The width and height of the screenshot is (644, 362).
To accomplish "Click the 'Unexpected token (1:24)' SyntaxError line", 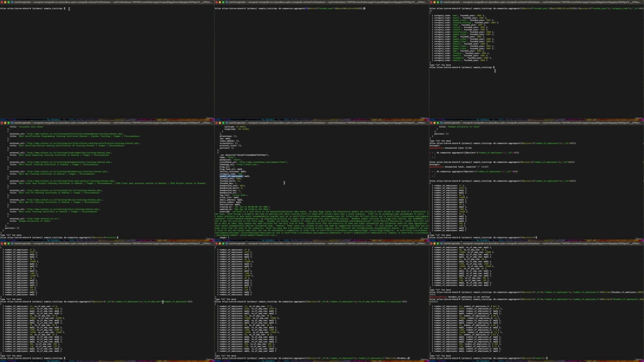I will 451,148.
